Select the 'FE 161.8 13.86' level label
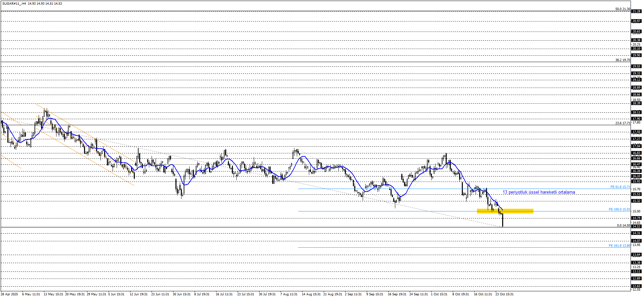The image size is (644, 298). tap(619, 246)
